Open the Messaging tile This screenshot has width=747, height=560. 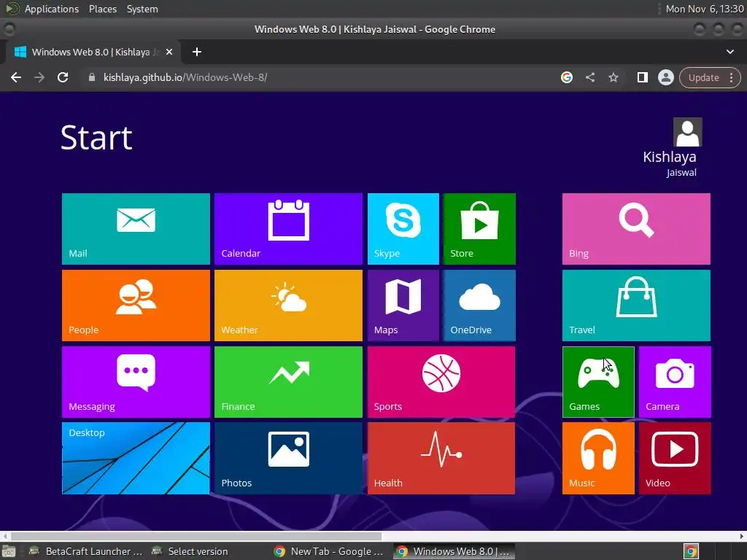pos(136,382)
